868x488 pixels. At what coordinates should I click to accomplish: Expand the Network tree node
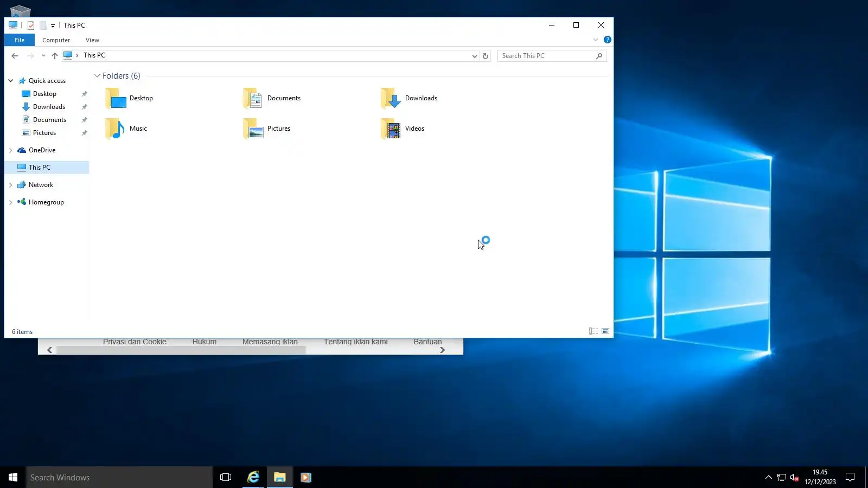click(10, 185)
